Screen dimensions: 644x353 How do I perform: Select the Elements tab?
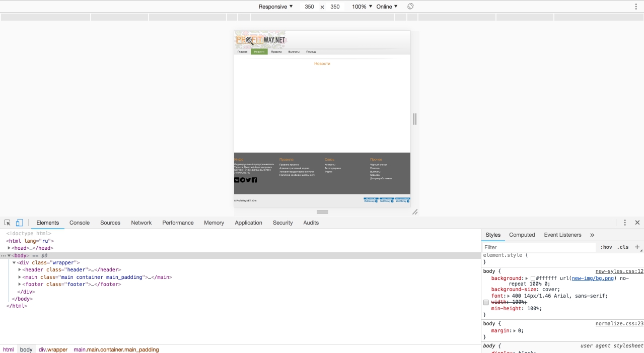[48, 223]
